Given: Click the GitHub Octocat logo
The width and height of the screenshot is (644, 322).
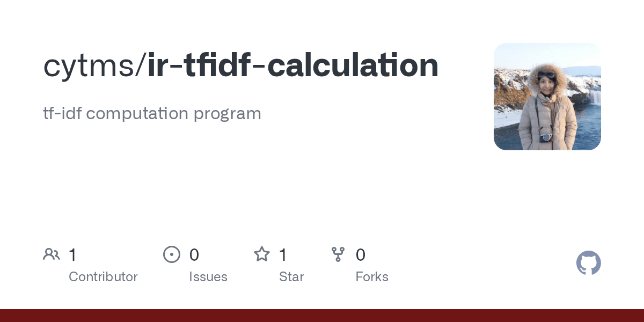Looking at the screenshot, I should tap(589, 263).
